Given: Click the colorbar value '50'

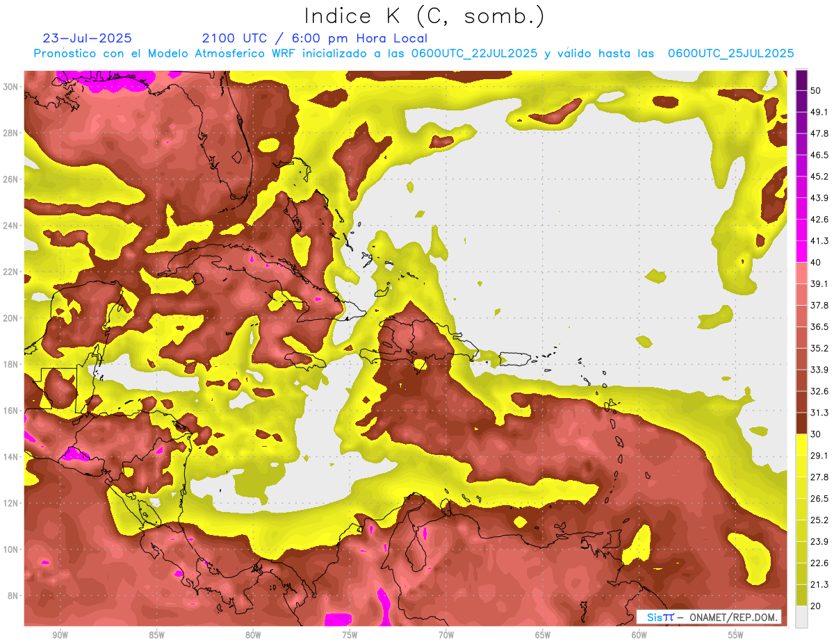Looking at the screenshot, I should (x=817, y=90).
